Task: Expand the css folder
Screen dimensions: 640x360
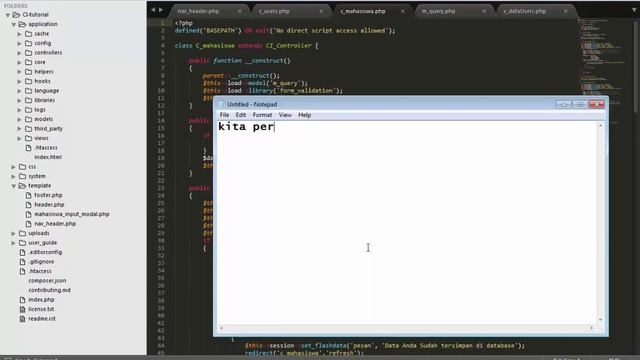Action: [x=13, y=167]
